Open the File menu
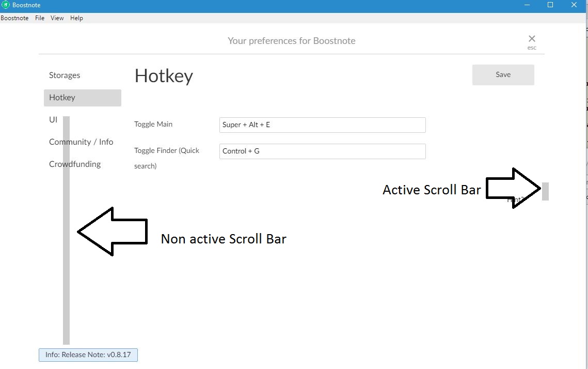Viewport: 588px width, 369px height. point(39,18)
